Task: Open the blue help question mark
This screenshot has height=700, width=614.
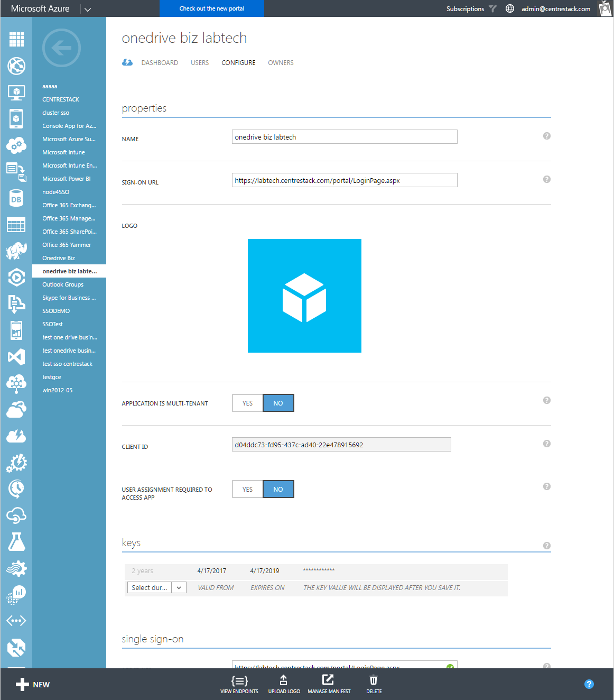Action: point(589,684)
